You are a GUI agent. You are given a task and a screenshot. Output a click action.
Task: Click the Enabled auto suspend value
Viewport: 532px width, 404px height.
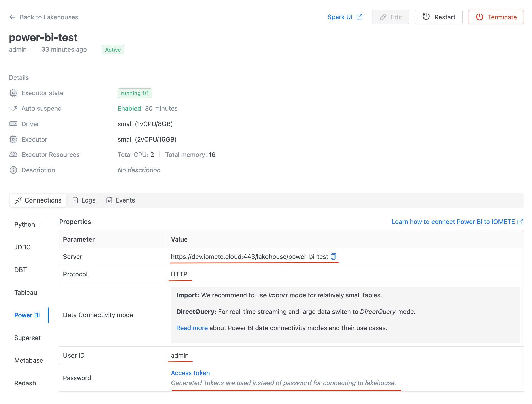pyautogui.click(x=129, y=108)
